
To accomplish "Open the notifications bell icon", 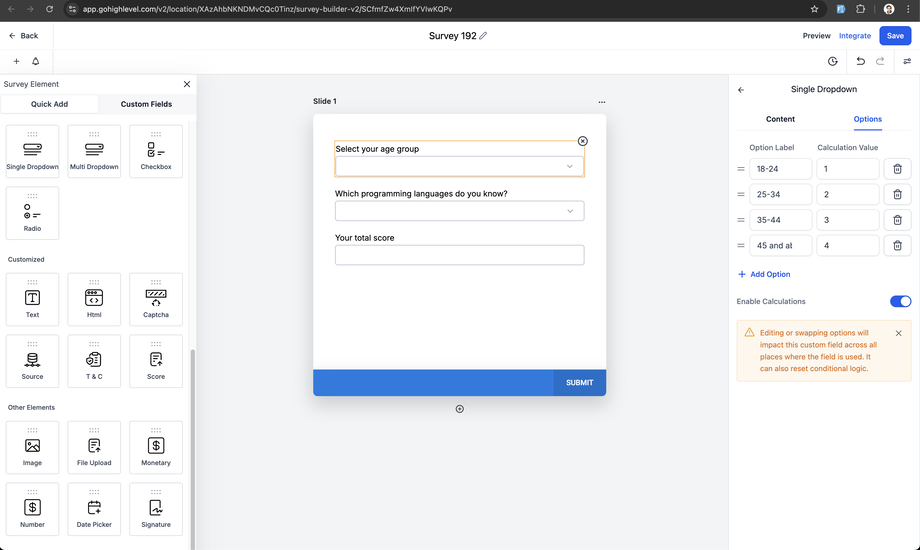I will tap(36, 61).
